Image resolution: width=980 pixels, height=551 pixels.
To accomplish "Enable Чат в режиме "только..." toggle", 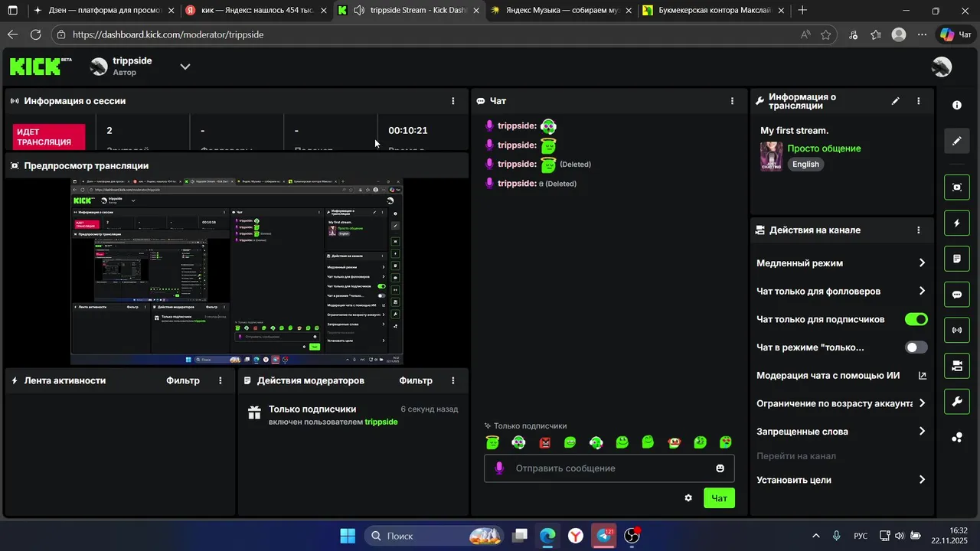I will click(x=916, y=347).
